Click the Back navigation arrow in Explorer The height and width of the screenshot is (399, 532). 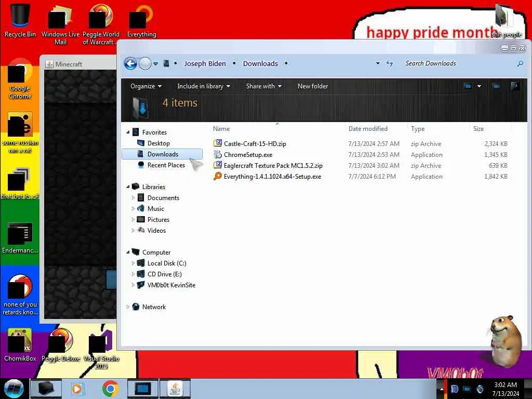point(130,63)
